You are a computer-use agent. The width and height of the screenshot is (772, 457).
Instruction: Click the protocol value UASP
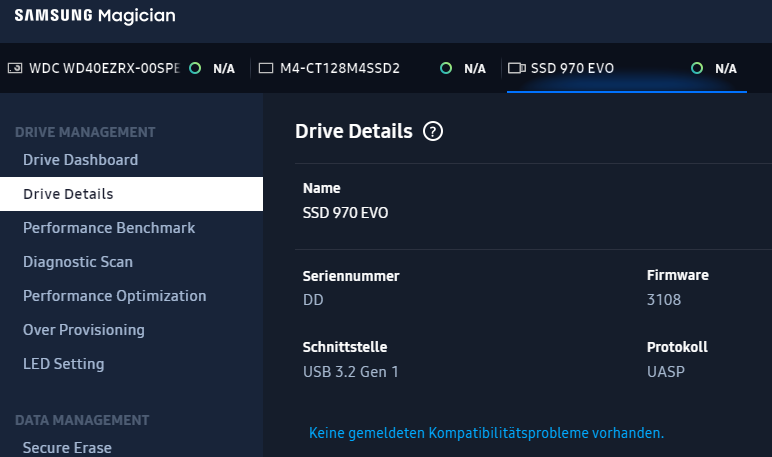666,372
